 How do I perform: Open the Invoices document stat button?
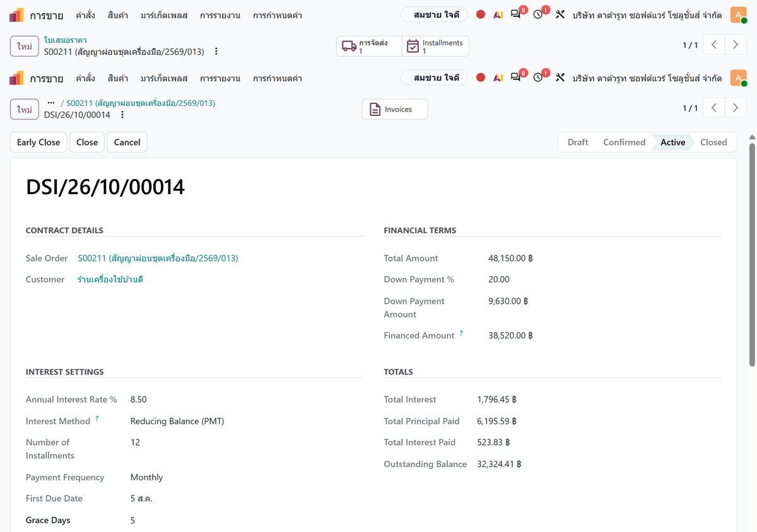[x=395, y=109]
